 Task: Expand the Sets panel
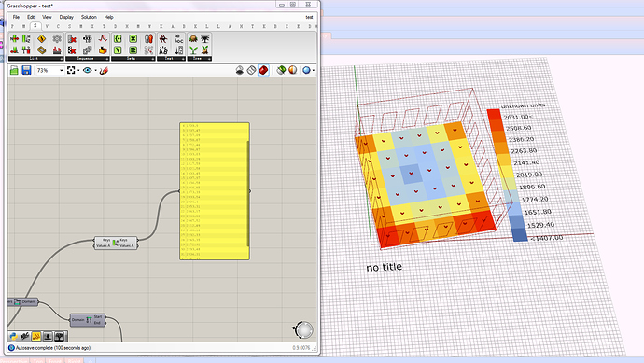pyautogui.click(x=153, y=59)
